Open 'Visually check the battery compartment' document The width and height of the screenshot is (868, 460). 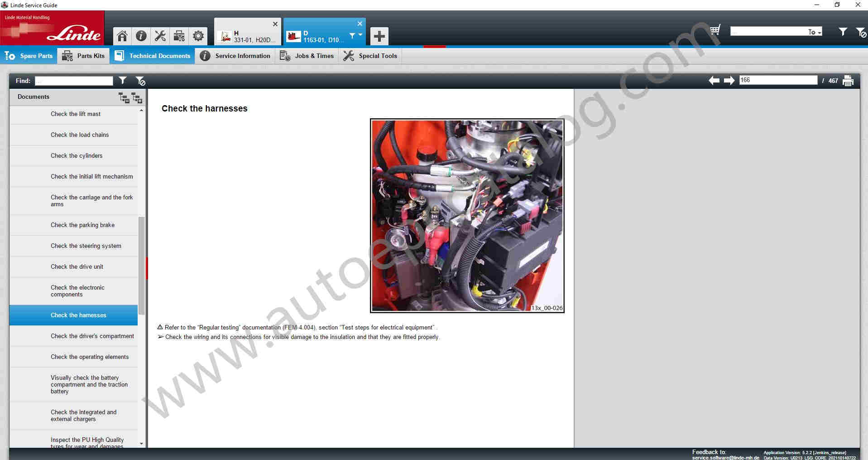[x=73, y=384]
